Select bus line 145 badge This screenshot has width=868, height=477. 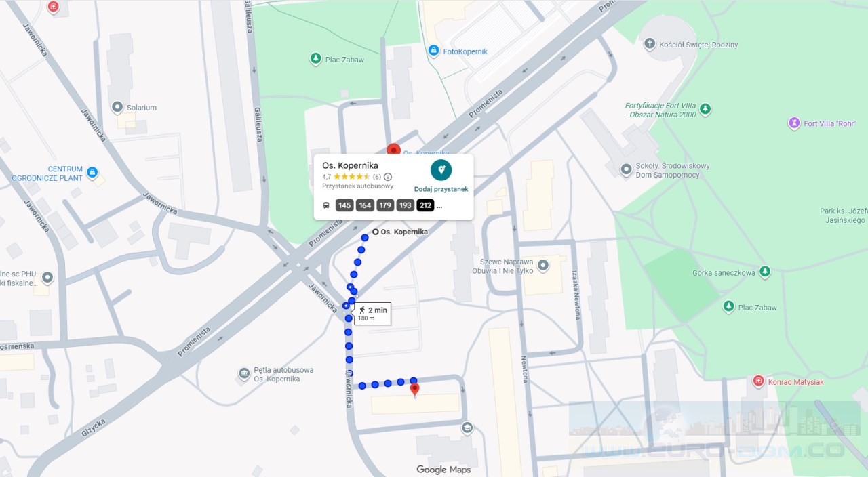coord(344,205)
